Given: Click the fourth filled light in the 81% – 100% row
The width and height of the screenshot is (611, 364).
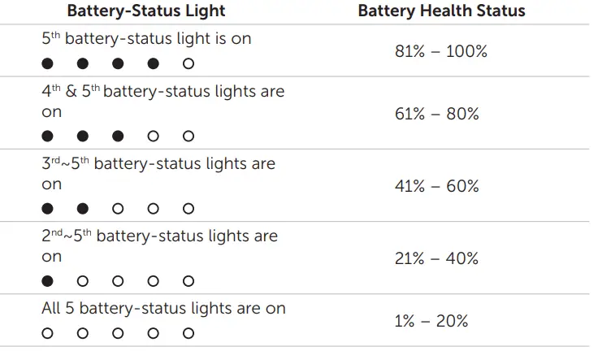Looking at the screenshot, I should pyautogui.click(x=154, y=63).
